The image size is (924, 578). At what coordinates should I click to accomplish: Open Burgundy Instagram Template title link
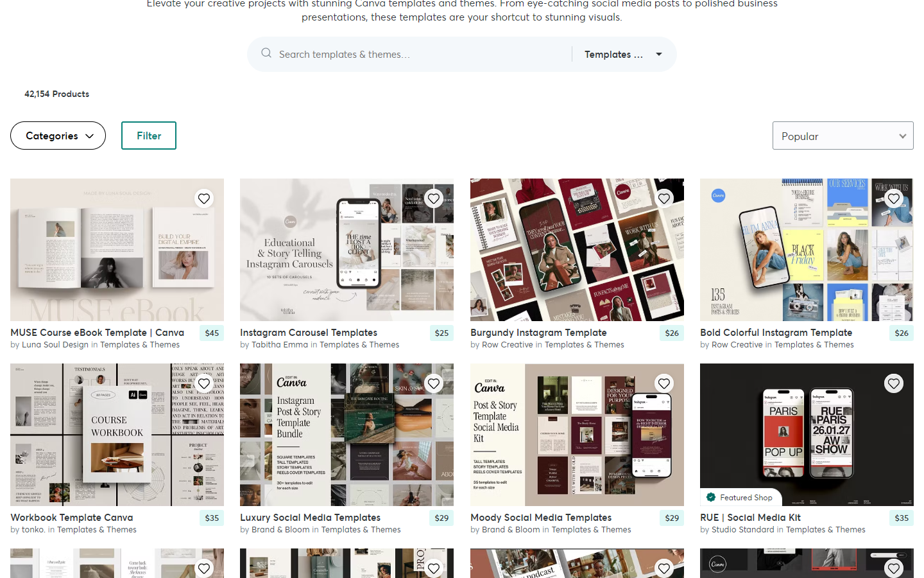pos(538,333)
